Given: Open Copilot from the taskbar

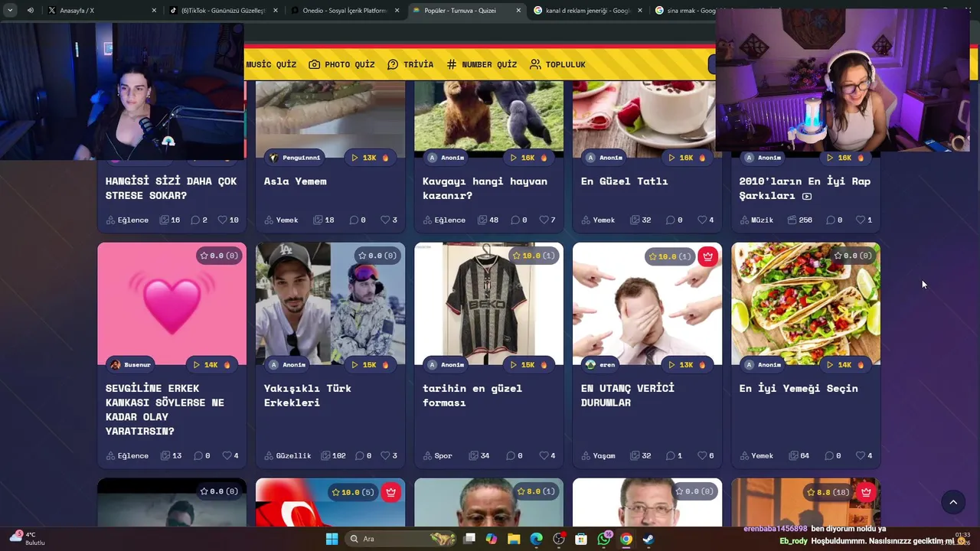Looking at the screenshot, I should tap(492, 539).
